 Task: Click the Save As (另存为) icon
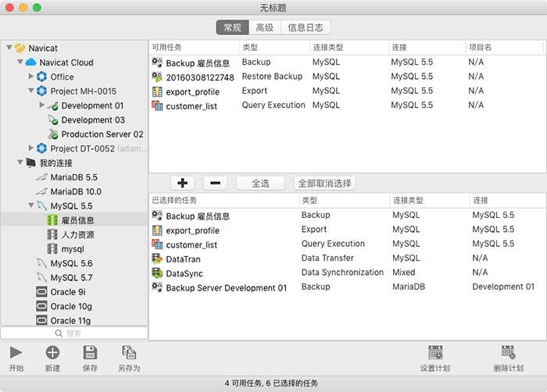[129, 353]
